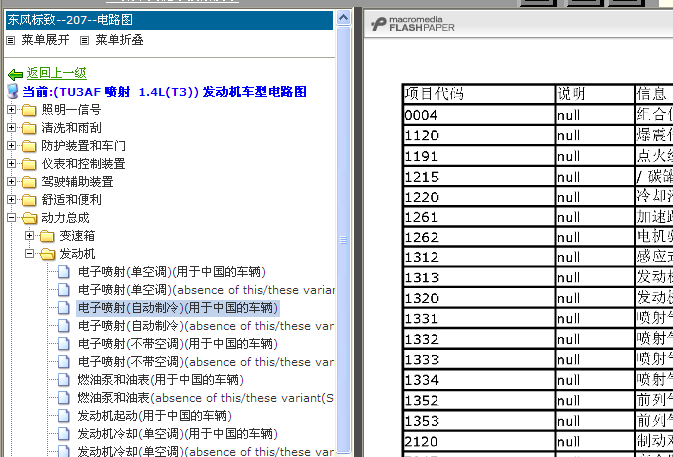Image resolution: width=673 pixels, height=457 pixels.
Task: Click 菜单展开 to expand all menus
Action: coord(45,40)
